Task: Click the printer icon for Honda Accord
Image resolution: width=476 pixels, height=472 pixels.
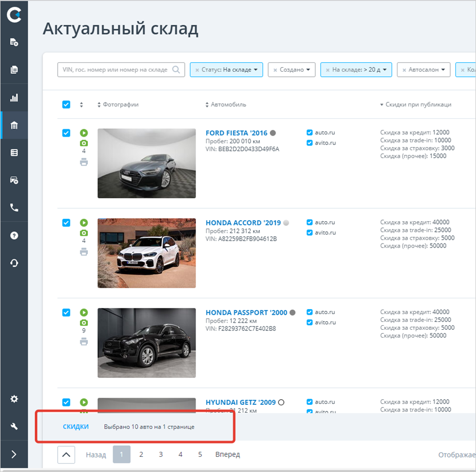Action: pyautogui.click(x=84, y=251)
